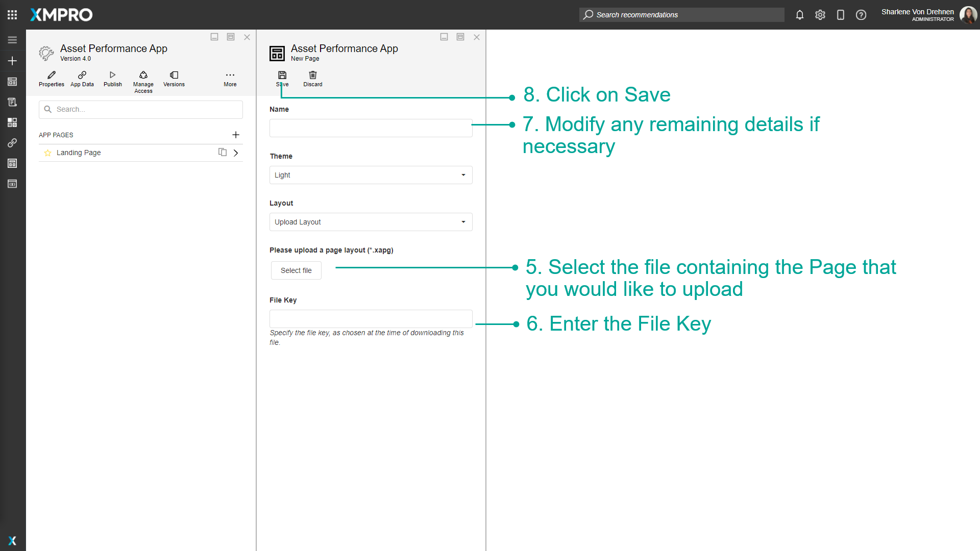Add a new app page with the plus button

click(236, 135)
